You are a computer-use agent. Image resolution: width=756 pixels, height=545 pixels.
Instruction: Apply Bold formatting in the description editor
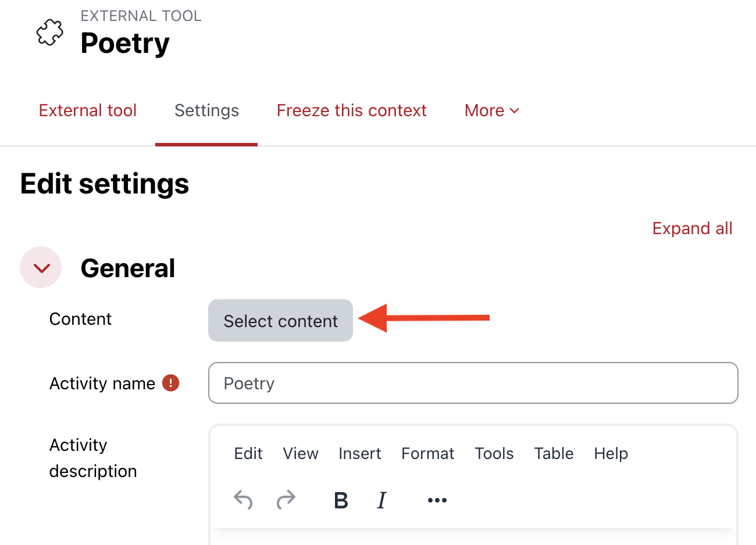coord(340,500)
